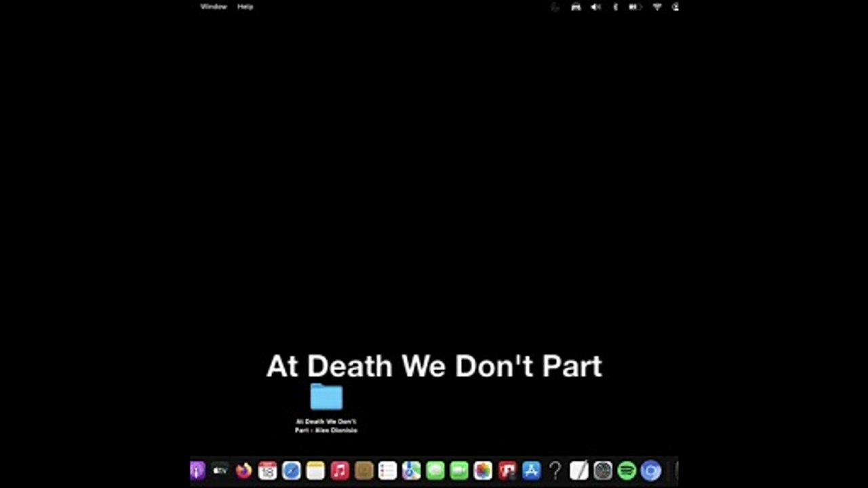Click the battery icon in the menu bar
This screenshot has width=868, height=488.
point(635,7)
